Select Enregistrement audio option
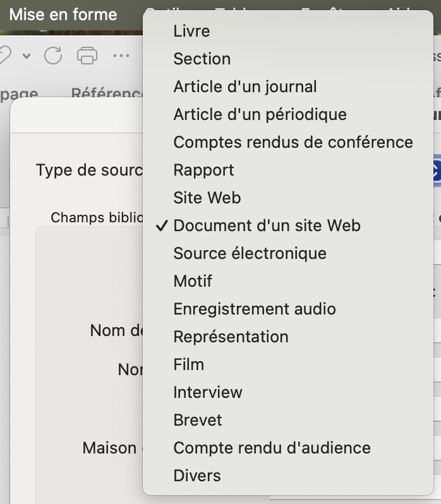Image resolution: width=441 pixels, height=504 pixels. click(x=254, y=309)
